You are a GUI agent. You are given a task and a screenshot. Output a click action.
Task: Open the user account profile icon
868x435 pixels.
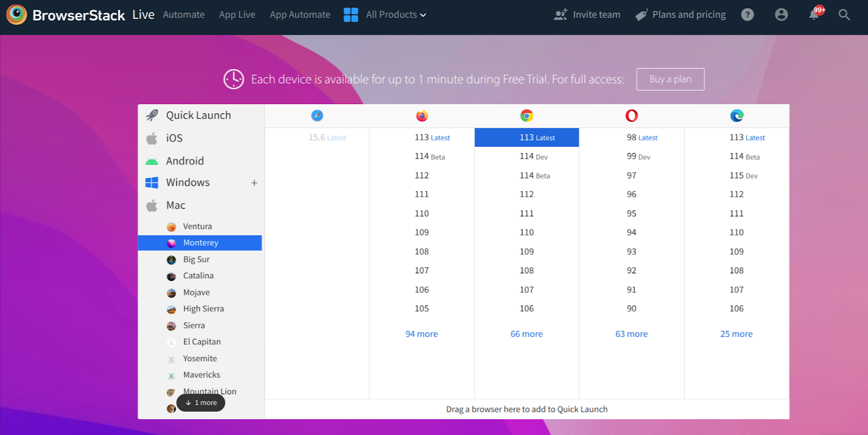coord(781,15)
